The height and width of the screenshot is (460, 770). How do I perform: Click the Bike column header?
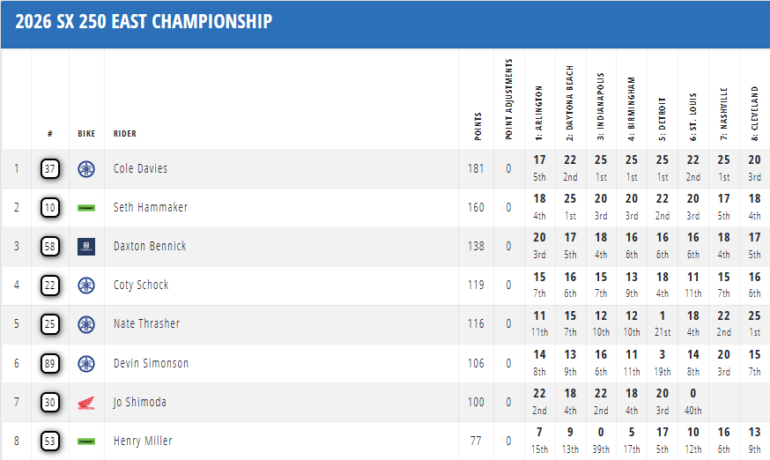click(87, 133)
